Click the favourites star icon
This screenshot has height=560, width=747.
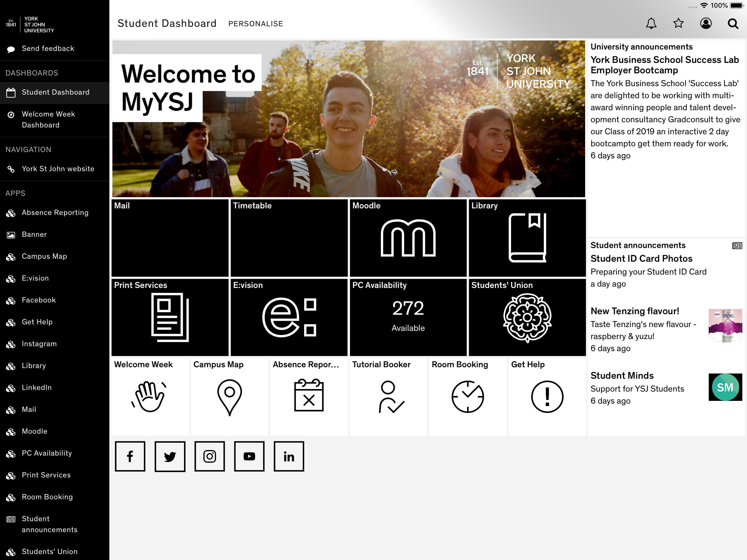click(678, 23)
